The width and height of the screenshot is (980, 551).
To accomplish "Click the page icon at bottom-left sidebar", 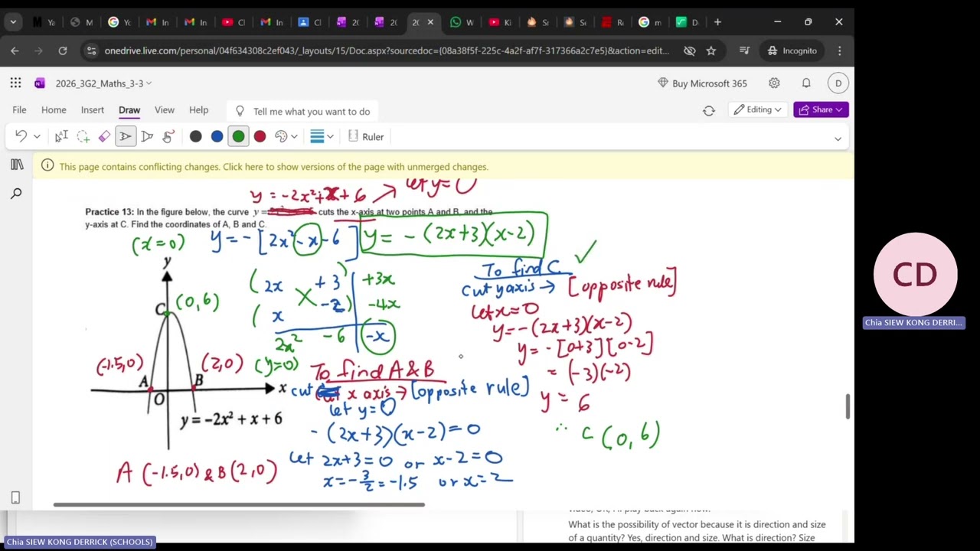I will point(15,497).
